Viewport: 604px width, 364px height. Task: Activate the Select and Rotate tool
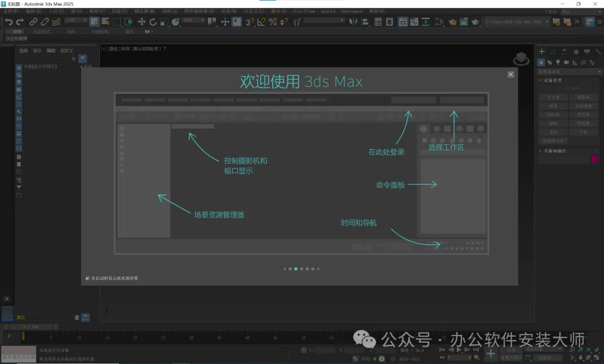coord(153,22)
